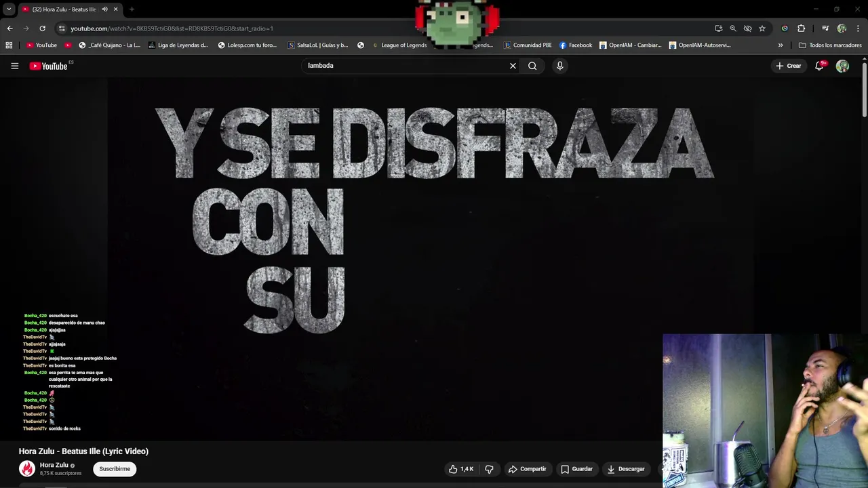
Task: Like the Hora Zulu video
Action: pyautogui.click(x=461, y=469)
